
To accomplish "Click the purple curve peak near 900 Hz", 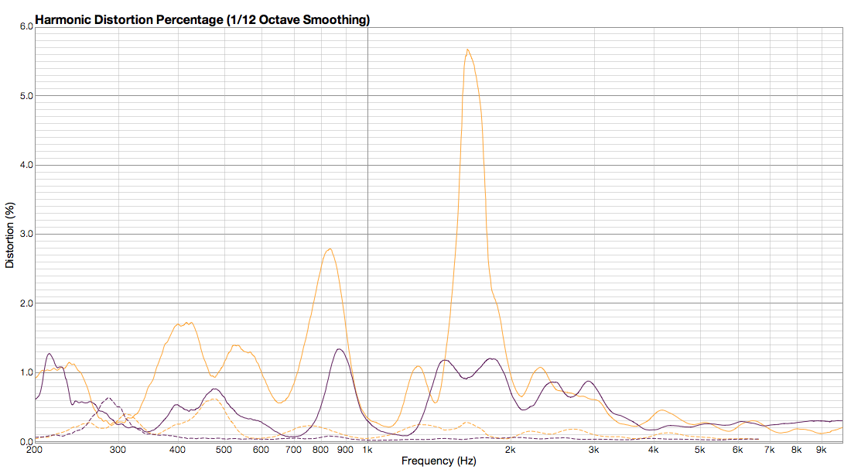I will tap(339, 349).
